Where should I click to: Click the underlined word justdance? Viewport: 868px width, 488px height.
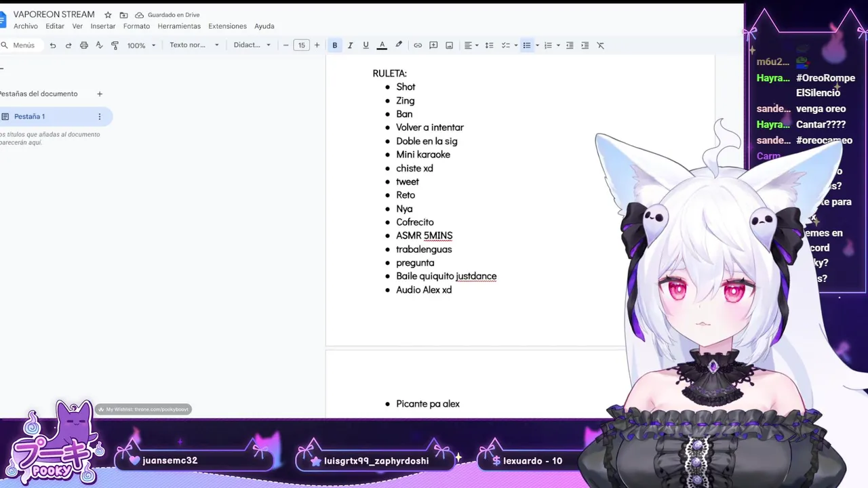click(476, 277)
